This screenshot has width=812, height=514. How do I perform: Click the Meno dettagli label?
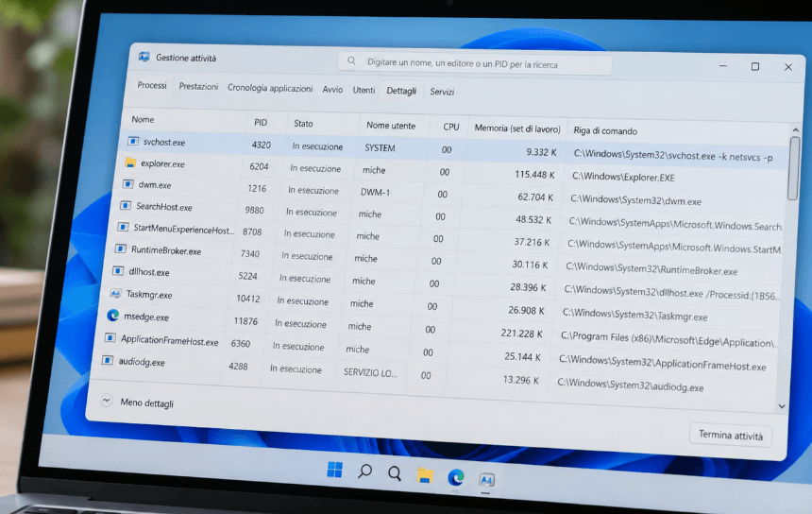point(147,403)
